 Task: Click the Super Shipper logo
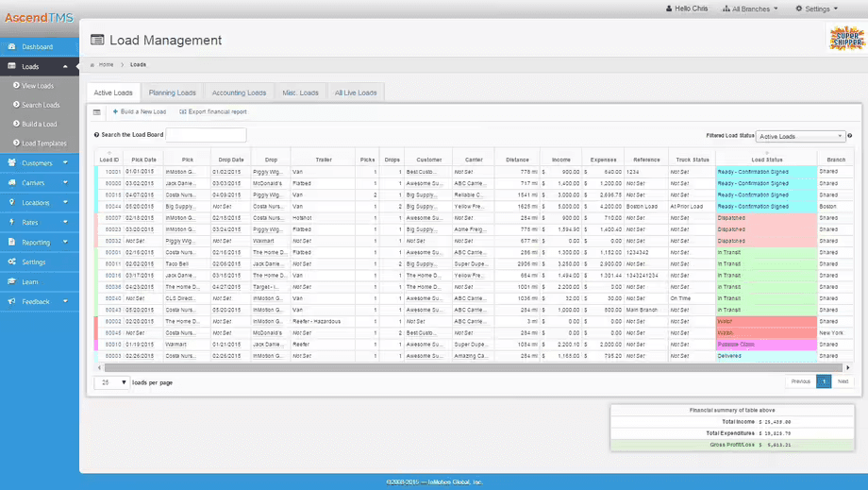tap(846, 38)
